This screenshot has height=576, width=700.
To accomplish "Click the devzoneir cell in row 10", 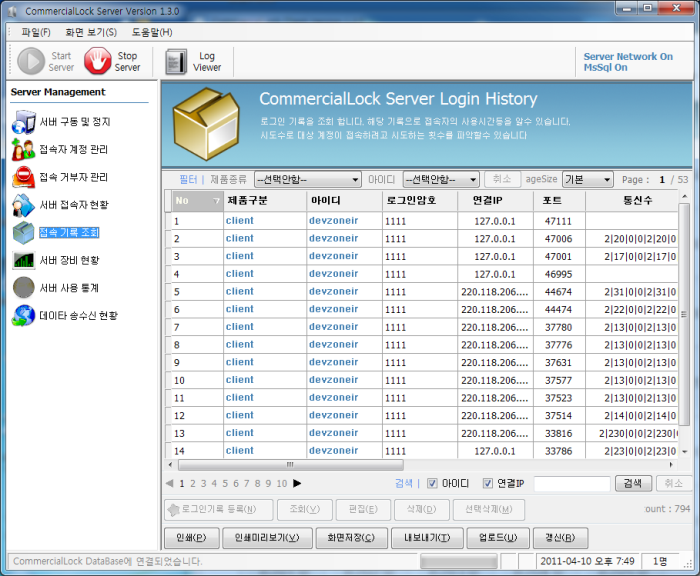I will 344,380.
